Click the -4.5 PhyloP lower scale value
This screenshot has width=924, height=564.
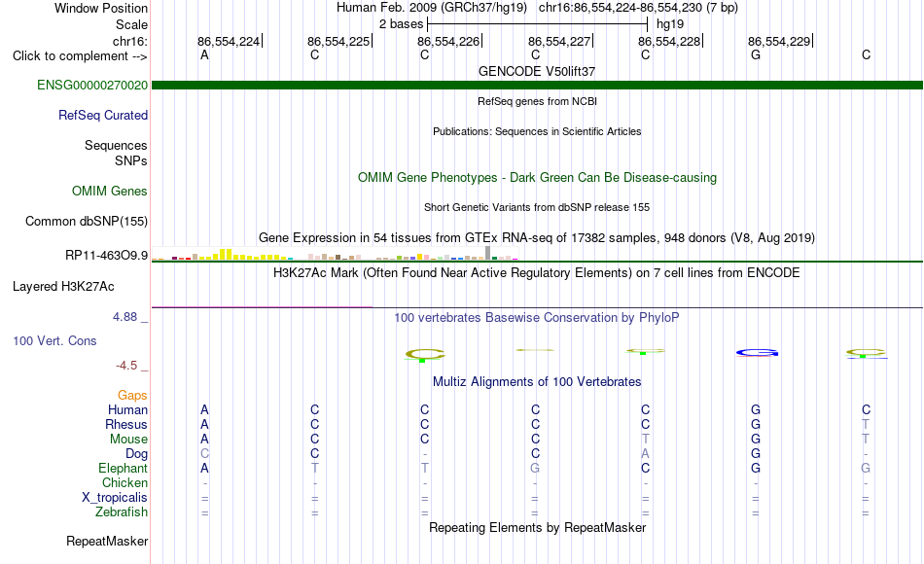coord(126,366)
